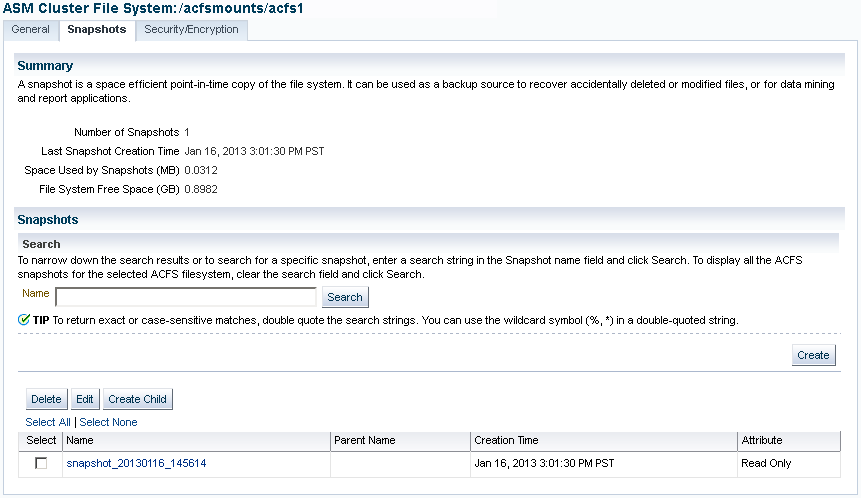Click the TIP checkmark icon
The image size is (861, 498).
point(24,320)
